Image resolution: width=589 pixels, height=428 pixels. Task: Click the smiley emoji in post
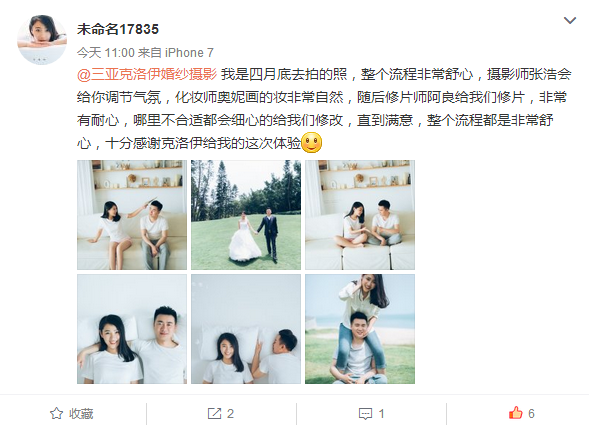point(312,143)
